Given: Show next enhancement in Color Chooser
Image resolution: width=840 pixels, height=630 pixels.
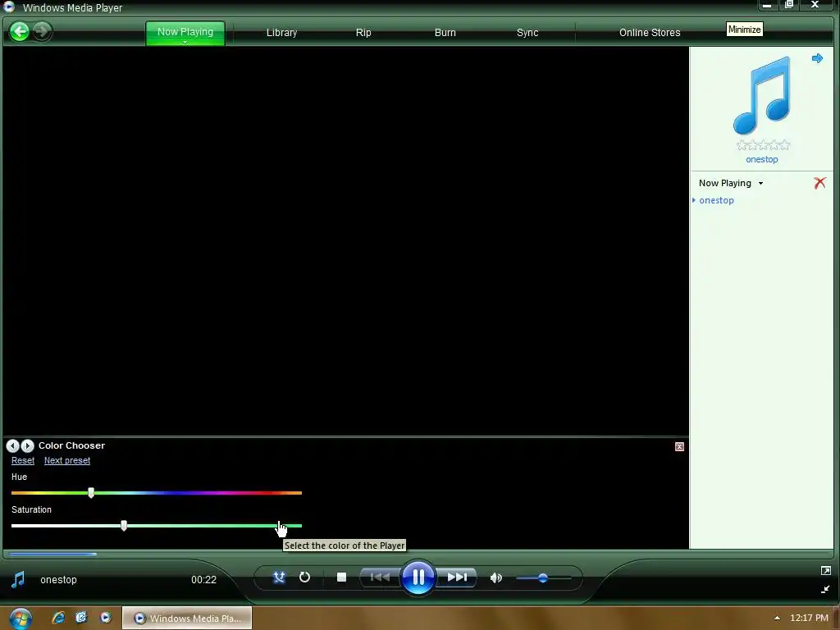Looking at the screenshot, I should pyautogui.click(x=27, y=445).
